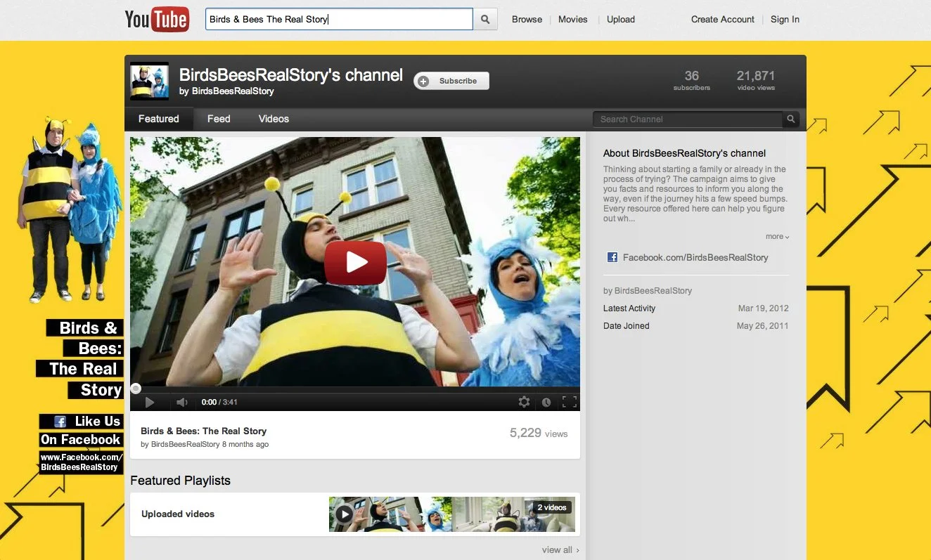
Task: Click the www.Facebook.com/BirdsBeesRealStory sidebar text
Action: point(81,462)
